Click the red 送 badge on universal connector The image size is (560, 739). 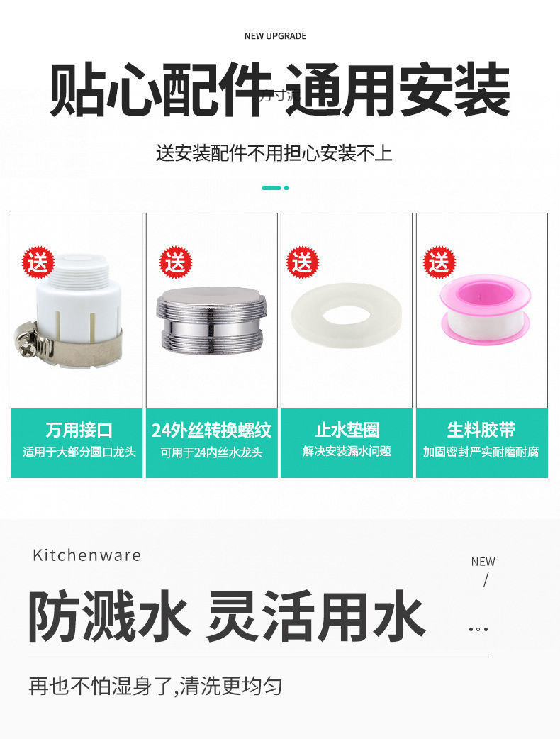(38, 262)
